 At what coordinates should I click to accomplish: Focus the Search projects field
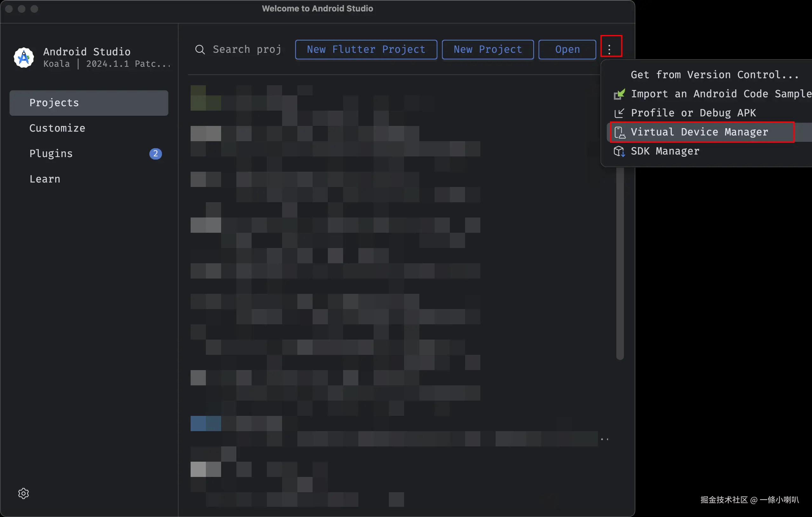247,50
